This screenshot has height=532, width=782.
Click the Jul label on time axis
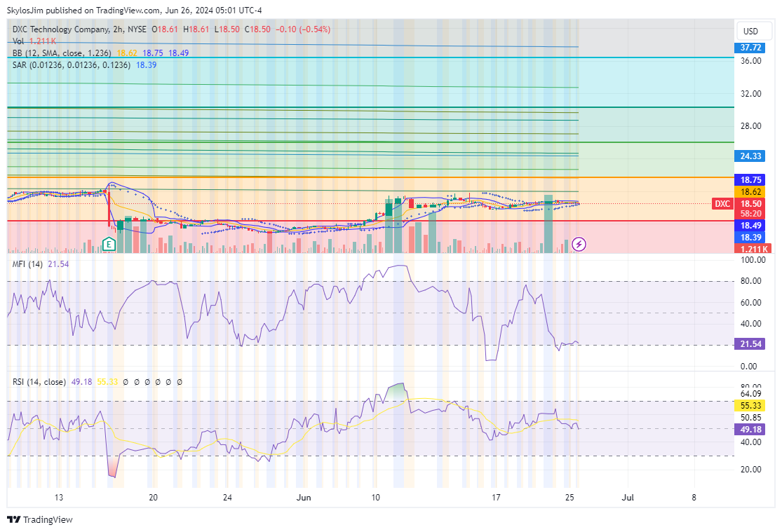[628, 498]
